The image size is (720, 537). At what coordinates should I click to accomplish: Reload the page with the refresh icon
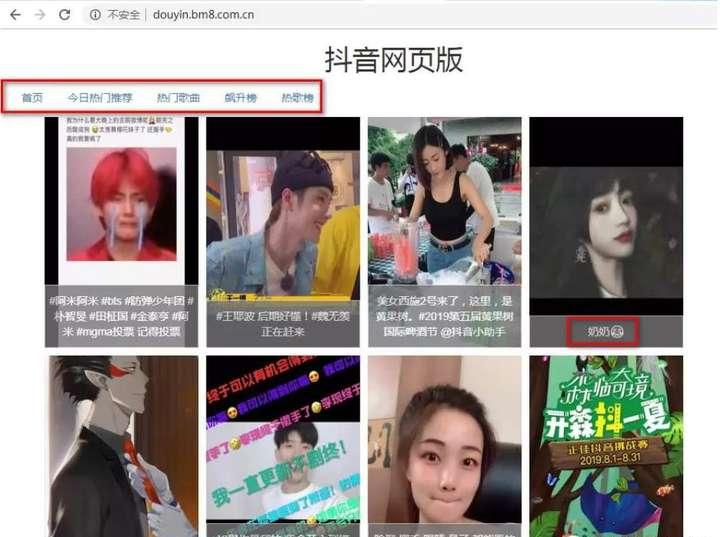coord(65,15)
